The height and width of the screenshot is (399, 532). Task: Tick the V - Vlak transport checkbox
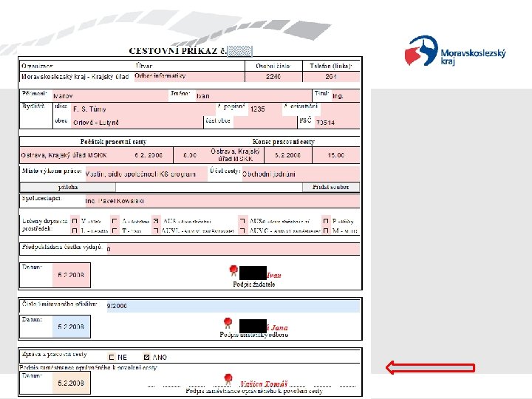coord(75,221)
